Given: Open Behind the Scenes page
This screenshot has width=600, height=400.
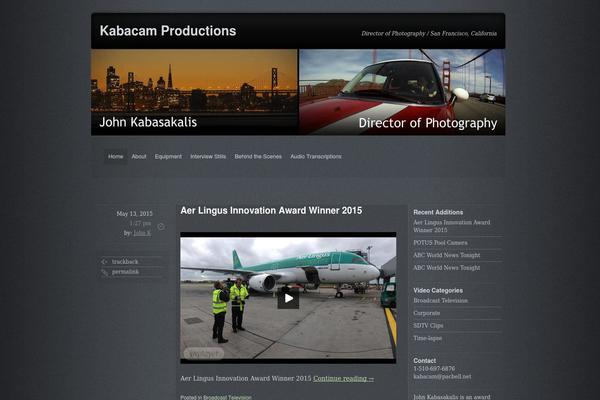Looking at the screenshot, I should point(258,157).
